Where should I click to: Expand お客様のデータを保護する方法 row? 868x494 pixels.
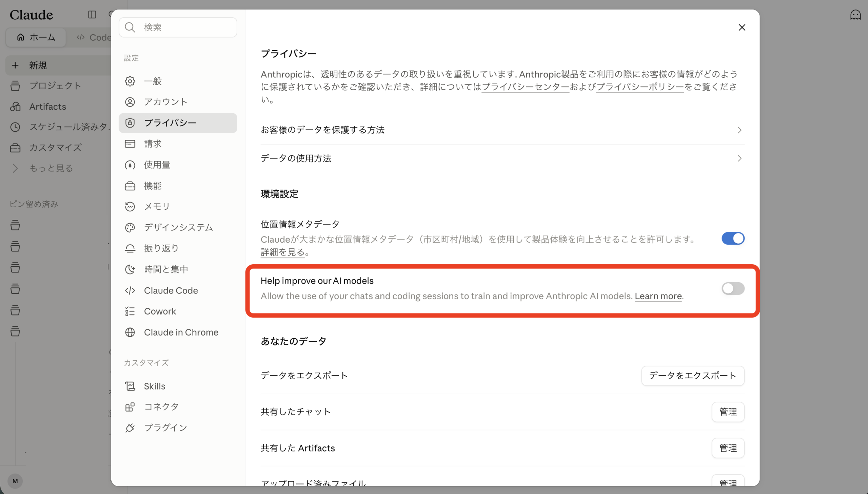pyautogui.click(x=502, y=130)
